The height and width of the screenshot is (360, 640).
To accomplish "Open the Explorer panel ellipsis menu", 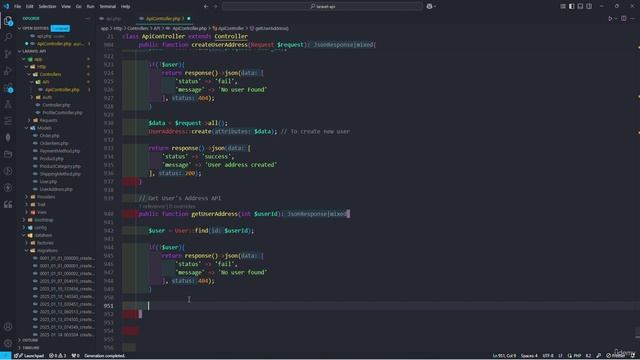I will tap(87, 18).
